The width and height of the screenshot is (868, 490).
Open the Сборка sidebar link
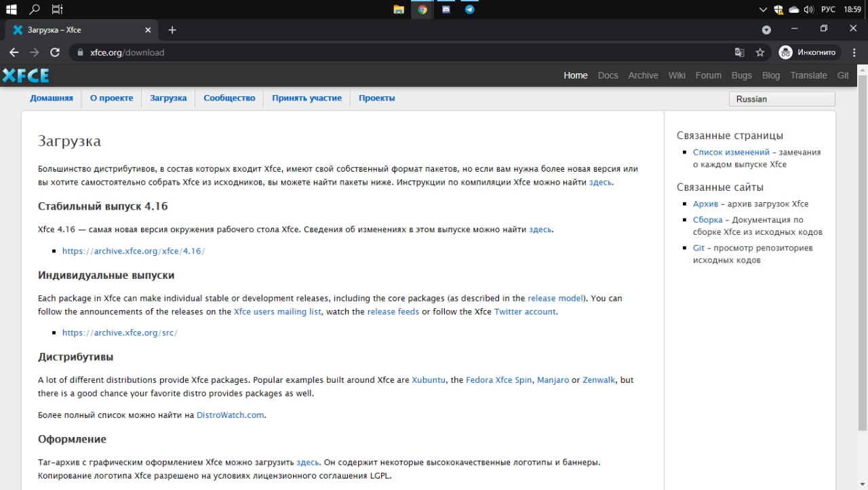point(708,221)
